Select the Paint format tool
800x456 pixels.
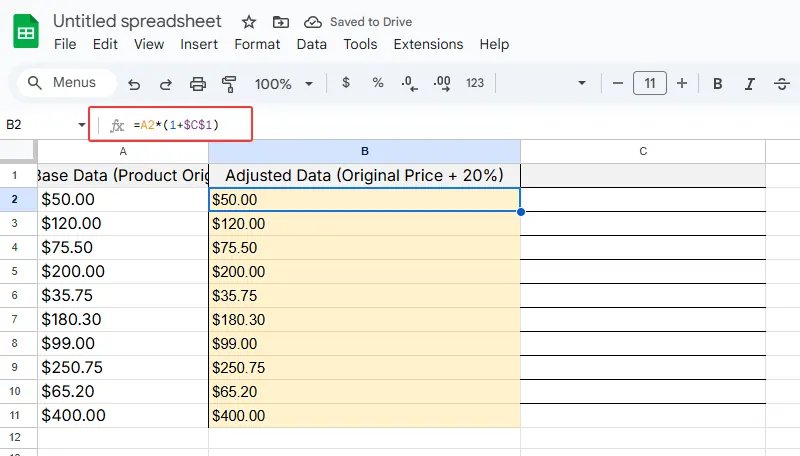pyautogui.click(x=228, y=84)
